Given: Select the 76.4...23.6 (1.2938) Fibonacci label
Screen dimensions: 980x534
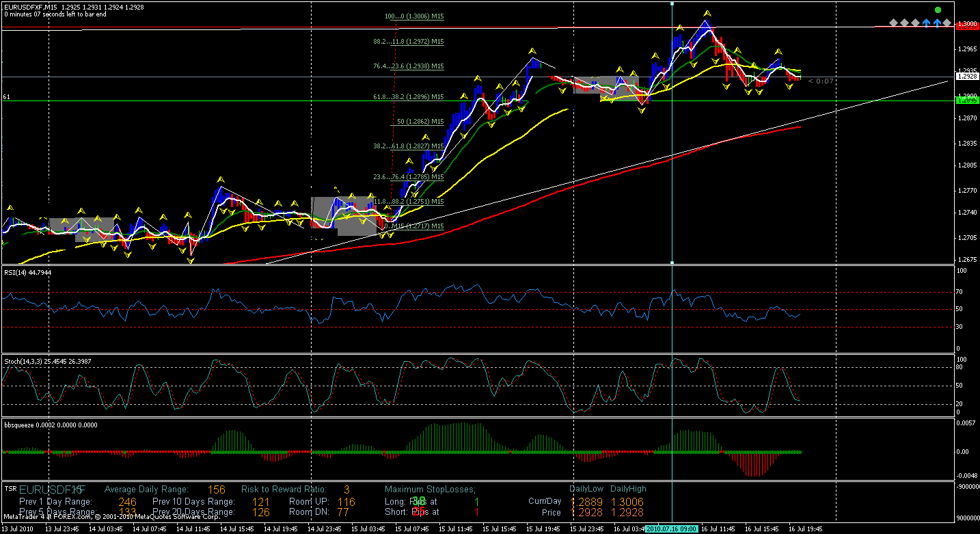Looking at the screenshot, I should click(x=409, y=66).
